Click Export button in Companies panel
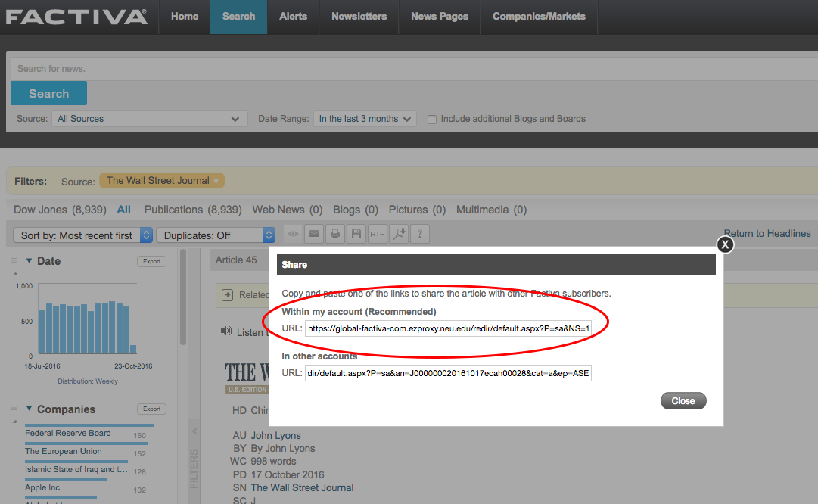This screenshot has width=818, height=504. (x=152, y=409)
